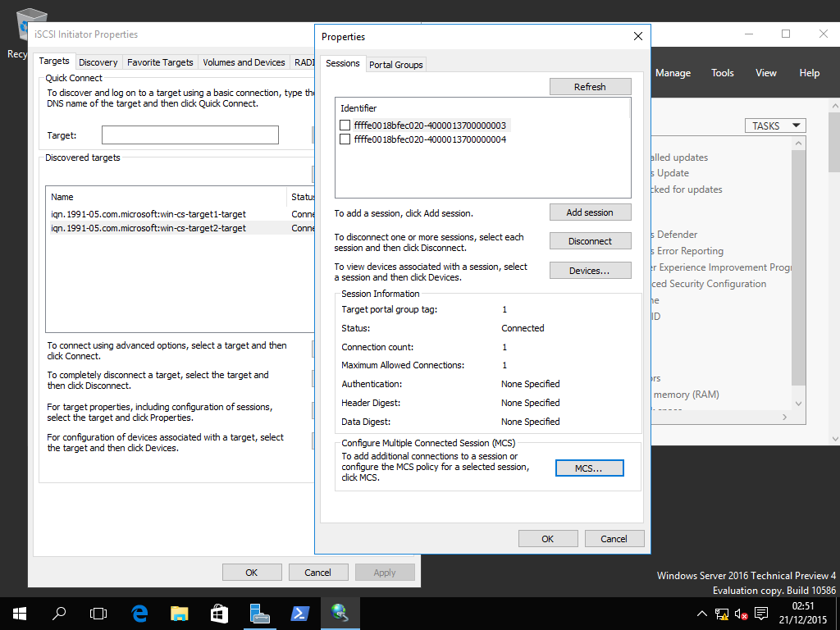Image resolution: width=840 pixels, height=630 pixels.
Task: Open PowerShell from the taskbar
Action: pos(299,613)
